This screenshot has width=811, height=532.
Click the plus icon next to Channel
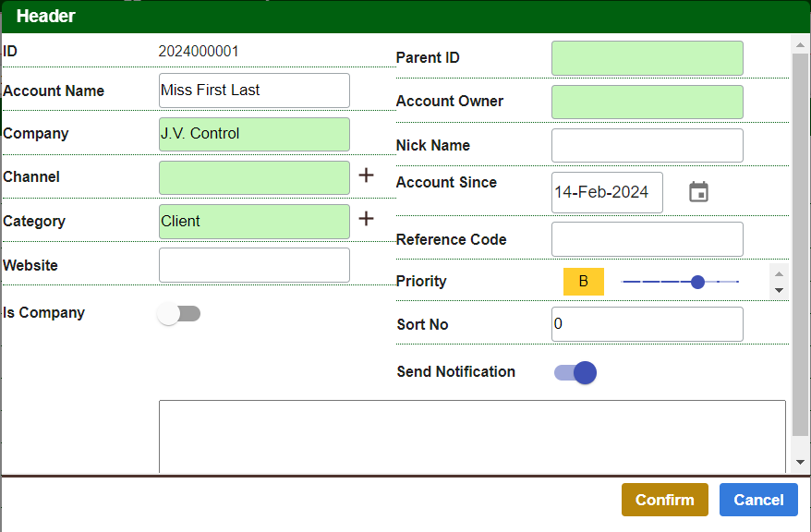pyautogui.click(x=366, y=175)
